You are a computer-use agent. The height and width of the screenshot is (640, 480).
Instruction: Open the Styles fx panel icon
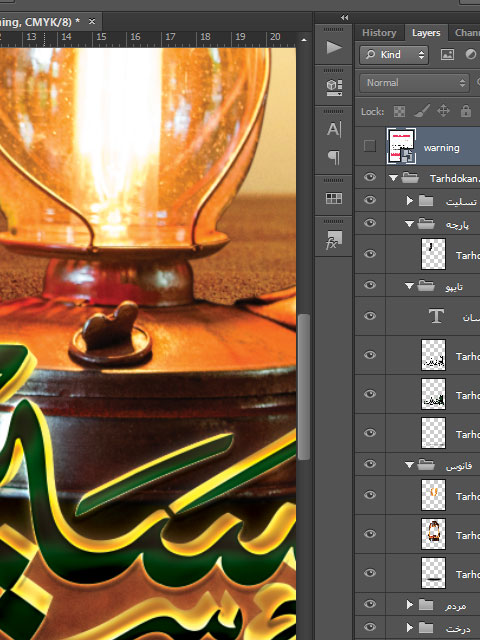[334, 240]
